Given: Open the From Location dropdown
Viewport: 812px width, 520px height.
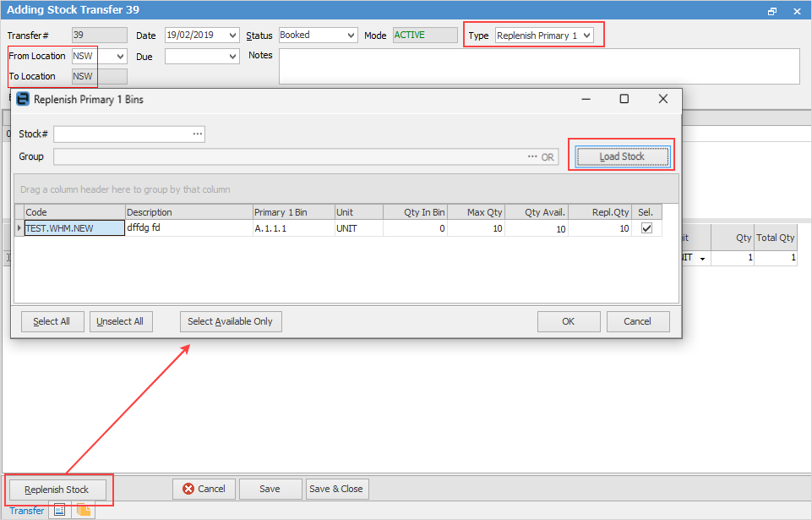Looking at the screenshot, I should [x=120, y=57].
